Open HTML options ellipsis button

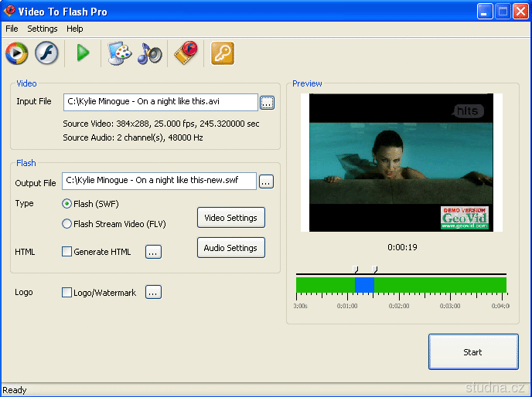coord(153,252)
